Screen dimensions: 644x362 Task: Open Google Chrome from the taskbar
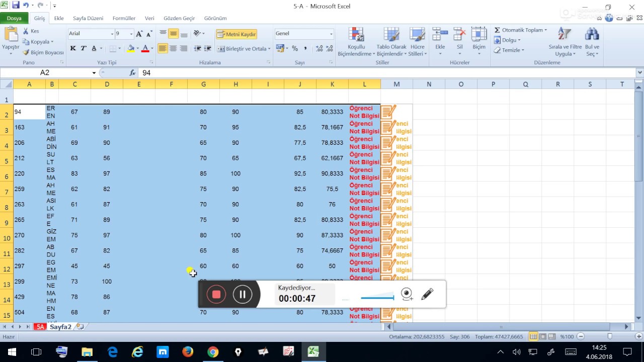point(213,352)
